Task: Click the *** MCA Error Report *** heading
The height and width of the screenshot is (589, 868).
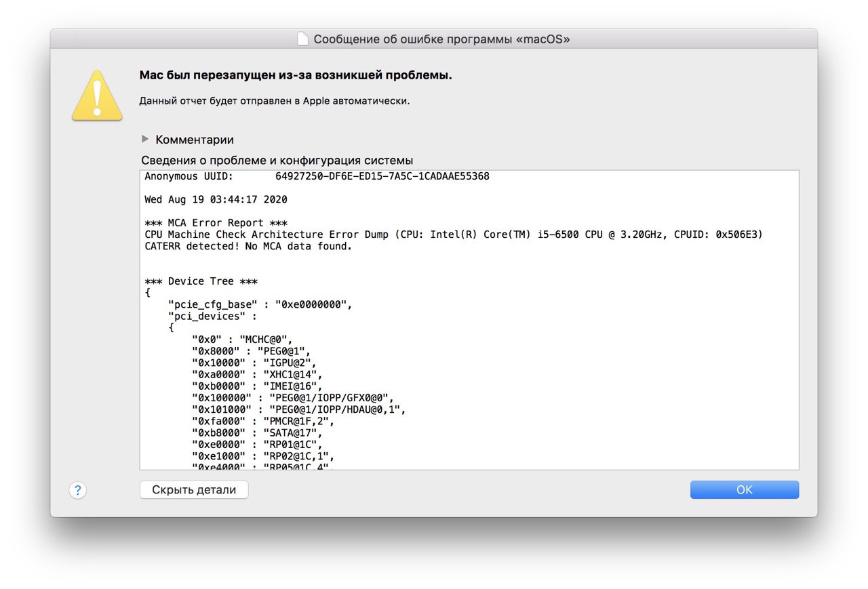Action: coord(216,223)
